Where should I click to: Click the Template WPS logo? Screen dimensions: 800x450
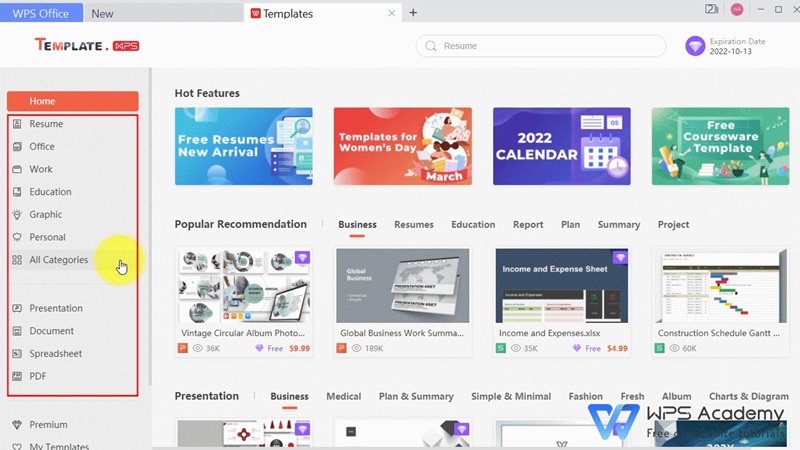(87, 45)
